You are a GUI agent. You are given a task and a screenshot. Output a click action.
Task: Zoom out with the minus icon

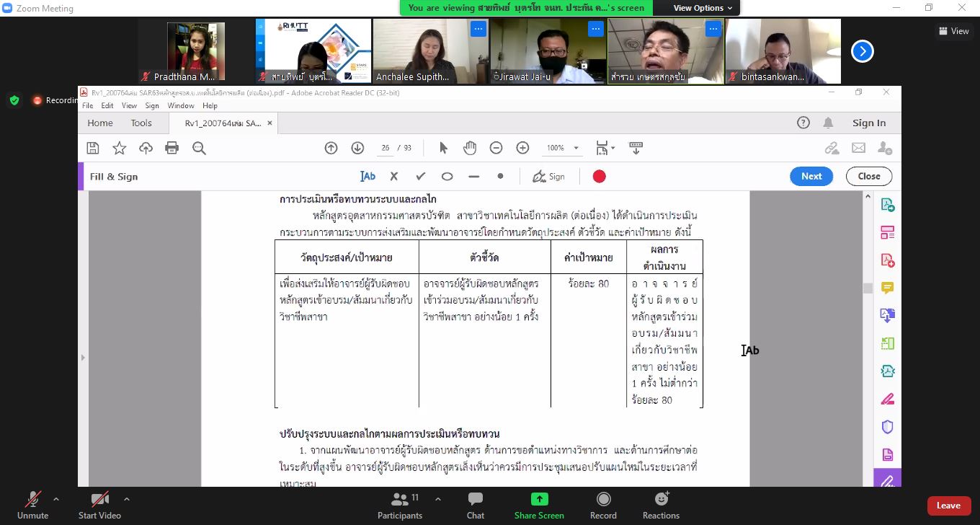click(x=496, y=148)
